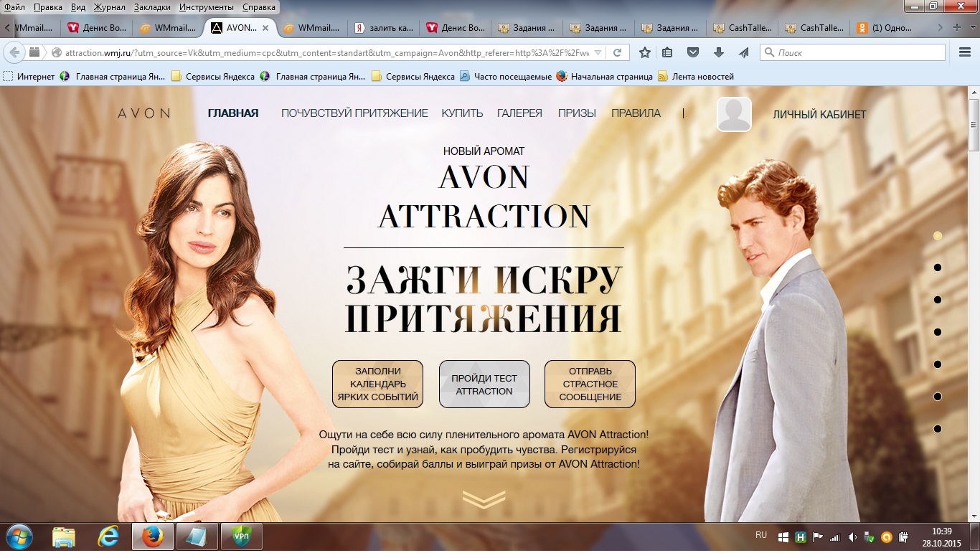Viewport: 980px width, 558px height.
Task: Close the AVON tab
Action: (265, 28)
